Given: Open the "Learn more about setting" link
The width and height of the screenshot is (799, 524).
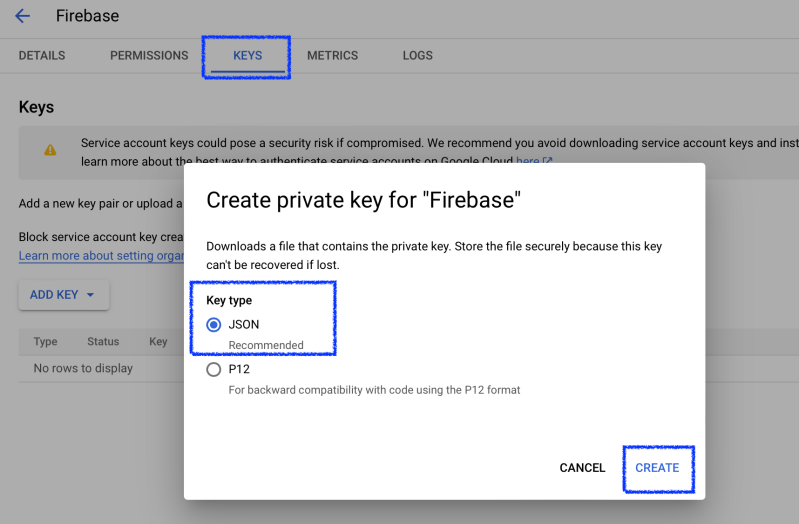Looking at the screenshot, I should 100,256.
